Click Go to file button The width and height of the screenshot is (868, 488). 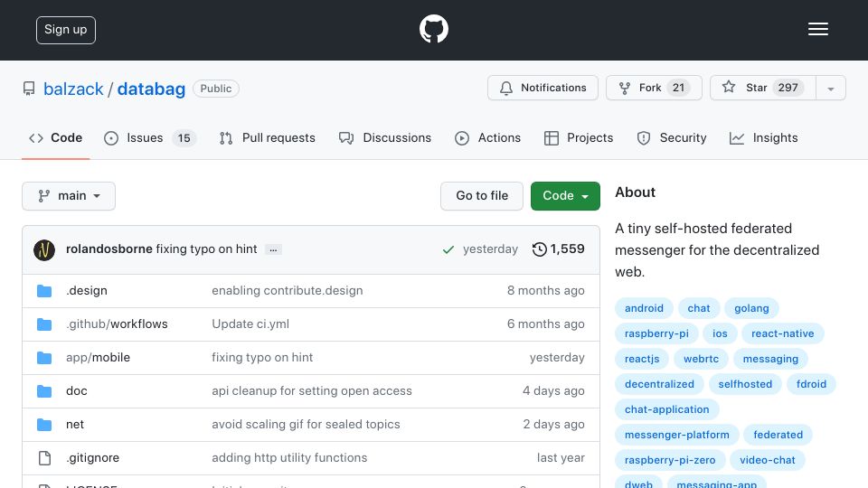[482, 196]
